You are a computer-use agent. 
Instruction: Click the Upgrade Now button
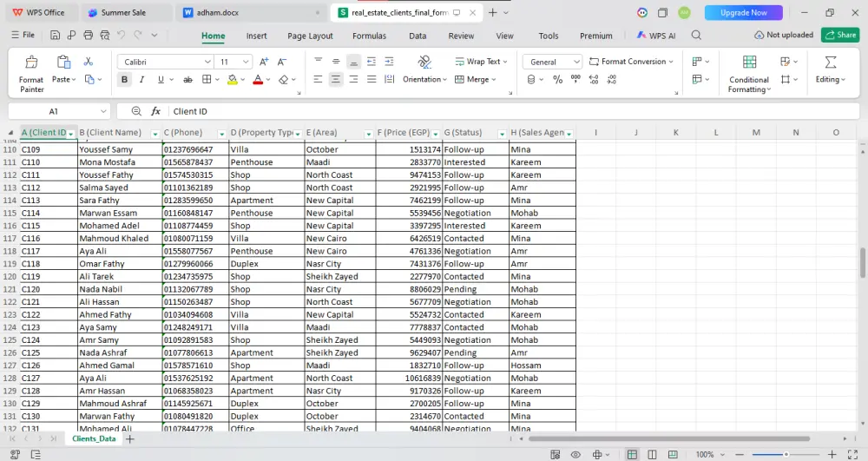click(744, 12)
